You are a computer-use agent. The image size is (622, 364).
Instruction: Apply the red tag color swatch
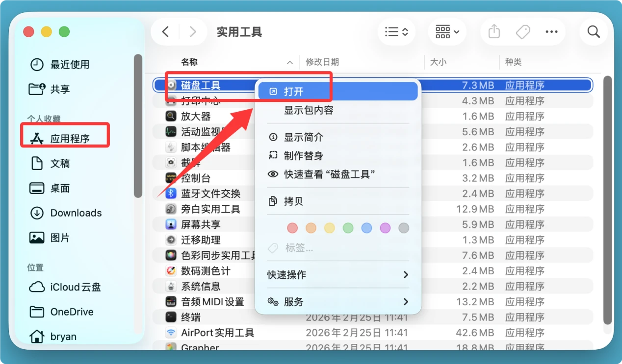tap(292, 228)
